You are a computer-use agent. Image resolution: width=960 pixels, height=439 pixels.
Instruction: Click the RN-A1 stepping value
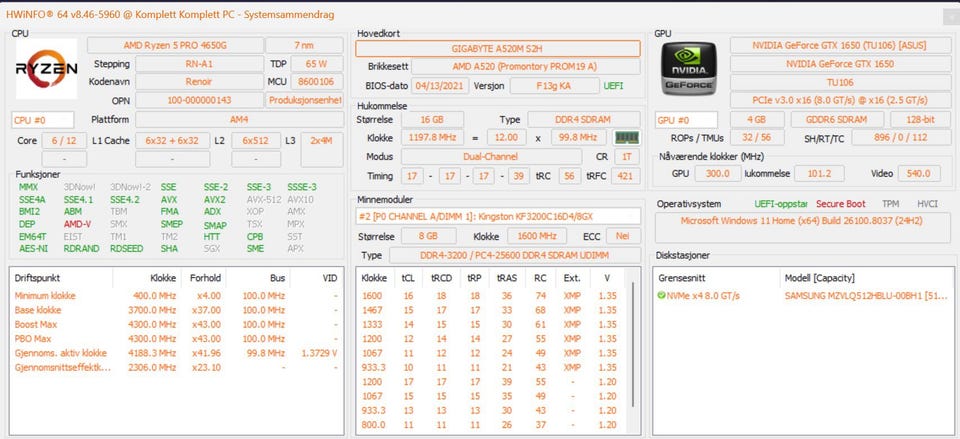199,64
